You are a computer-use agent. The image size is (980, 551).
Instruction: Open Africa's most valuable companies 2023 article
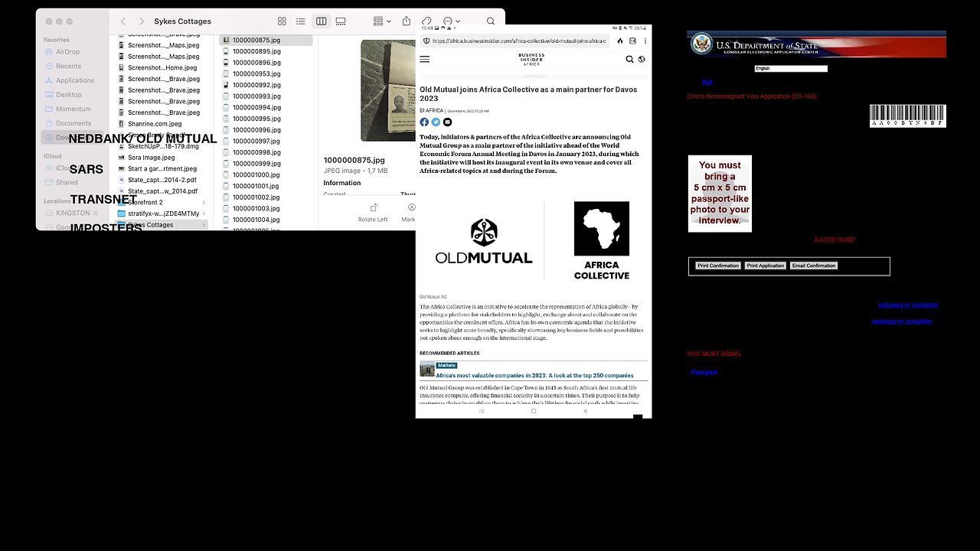[x=534, y=376]
